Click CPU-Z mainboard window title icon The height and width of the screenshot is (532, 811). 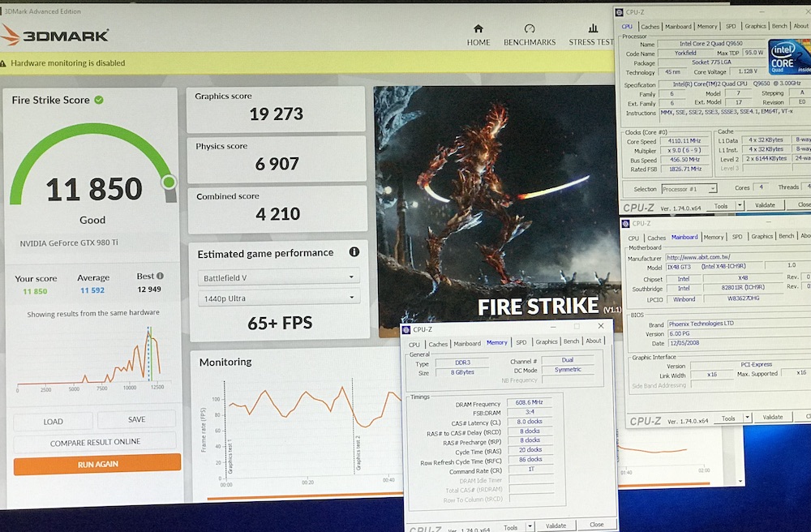click(x=626, y=223)
